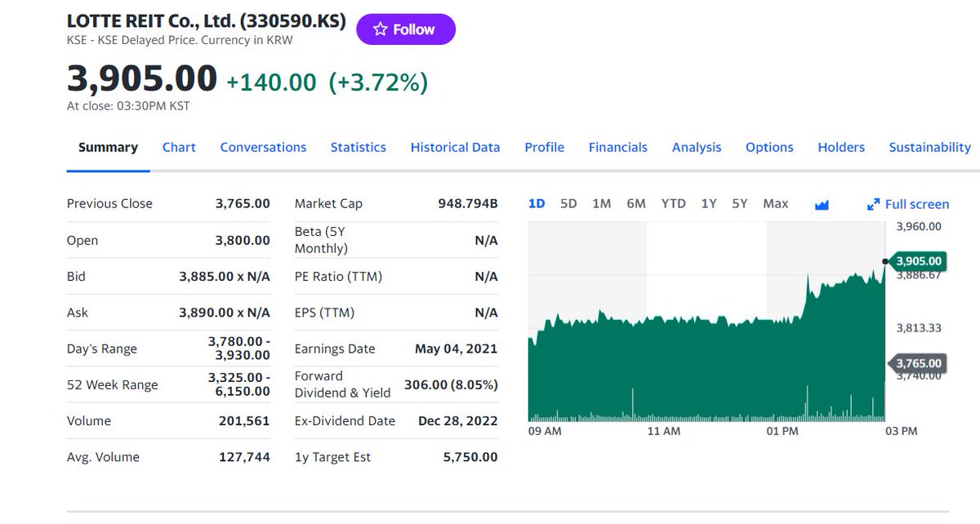
Task: Open the Financials tab
Action: (x=618, y=148)
